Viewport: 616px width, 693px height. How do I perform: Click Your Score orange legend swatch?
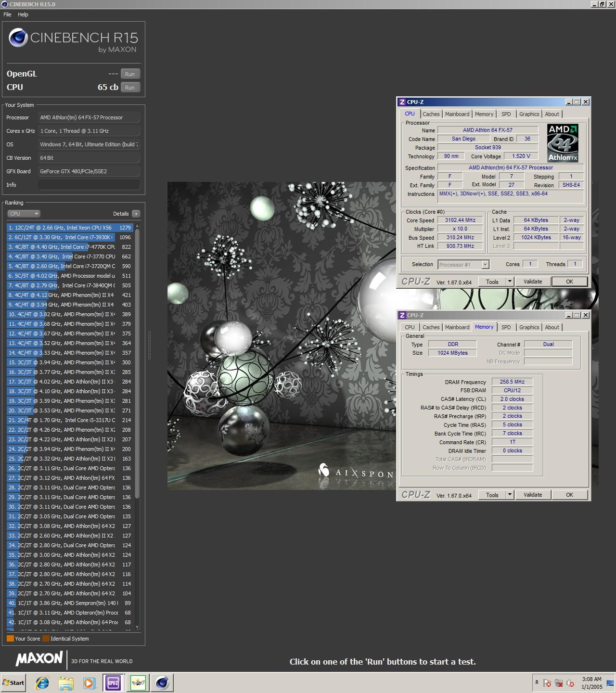10,639
